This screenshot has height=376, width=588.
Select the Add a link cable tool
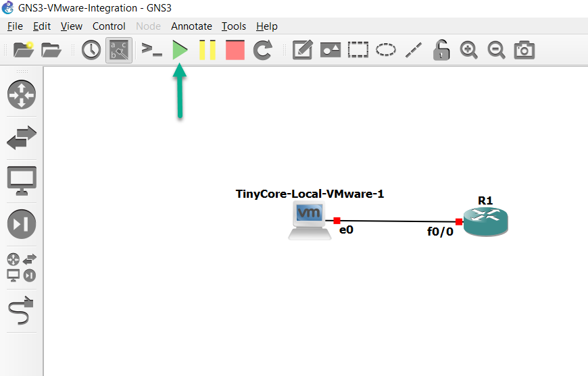point(21,311)
